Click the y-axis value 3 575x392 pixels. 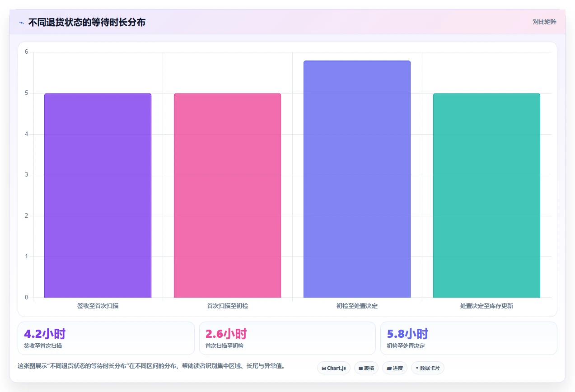click(x=26, y=175)
